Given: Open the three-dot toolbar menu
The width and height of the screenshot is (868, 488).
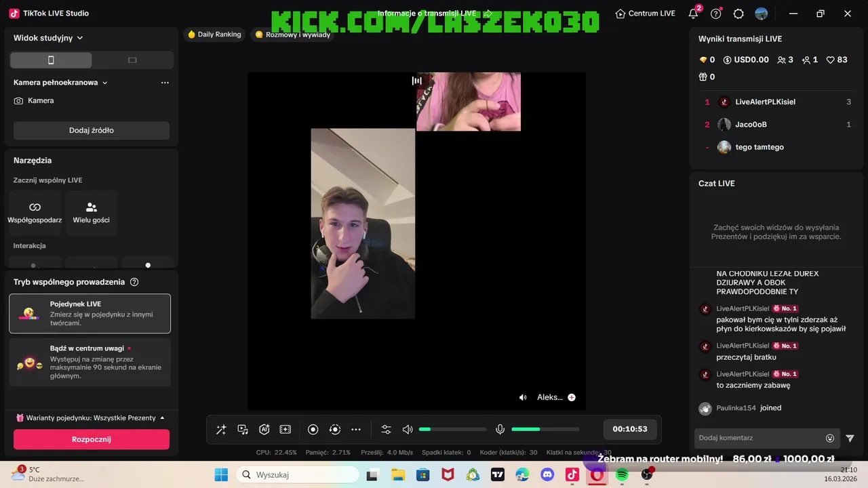Looking at the screenshot, I should (356, 430).
